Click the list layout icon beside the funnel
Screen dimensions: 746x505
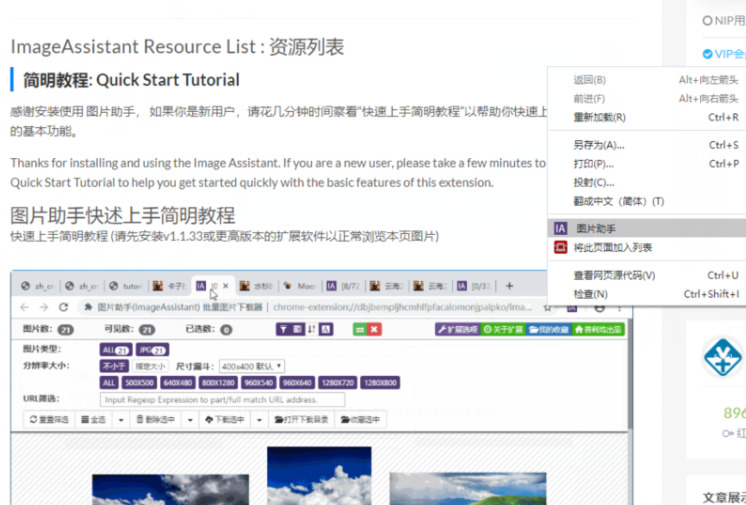click(297, 329)
